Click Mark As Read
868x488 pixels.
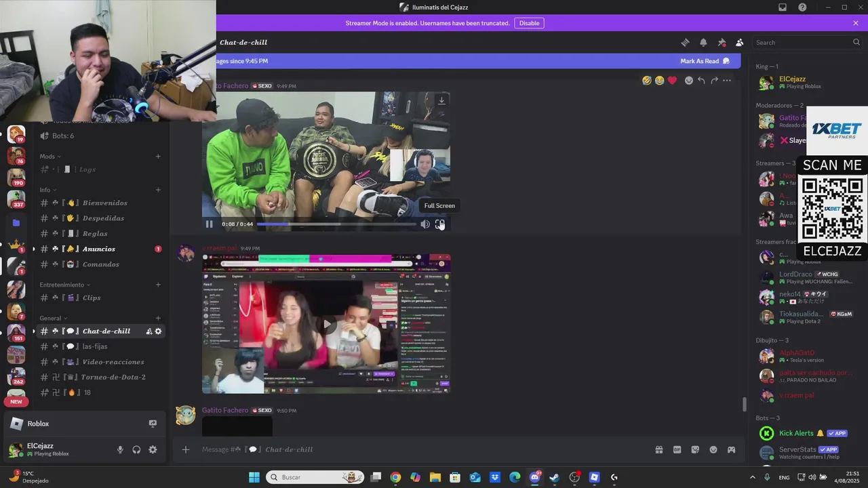tap(705, 61)
